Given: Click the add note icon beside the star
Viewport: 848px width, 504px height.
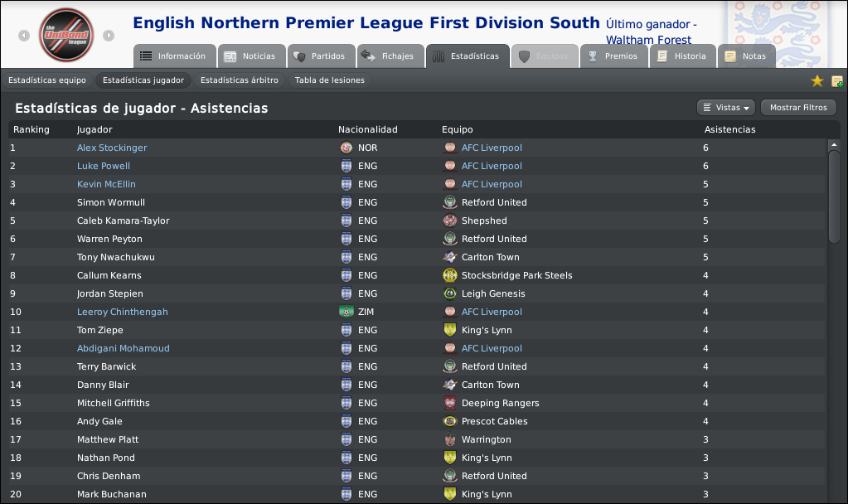Looking at the screenshot, I should pos(836,82).
